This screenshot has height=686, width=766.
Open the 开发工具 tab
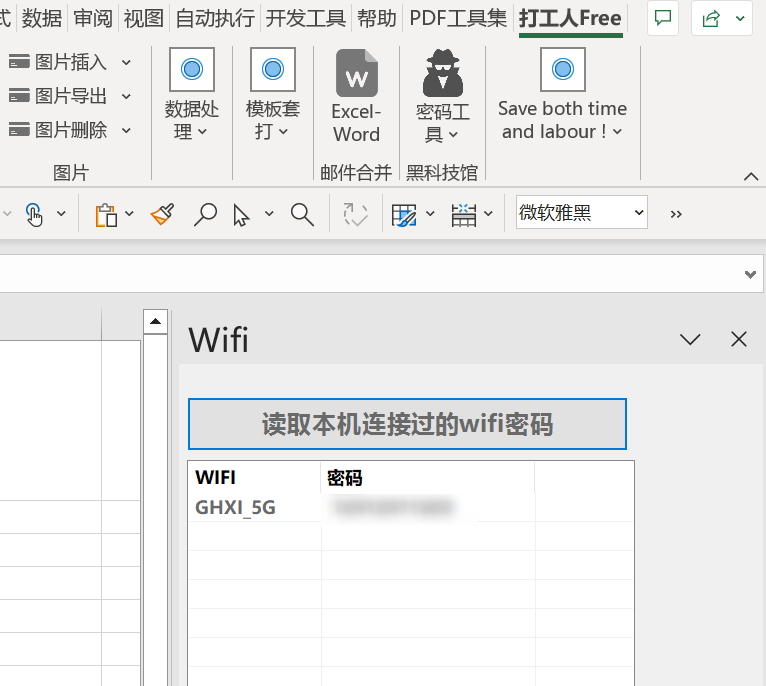tap(306, 18)
